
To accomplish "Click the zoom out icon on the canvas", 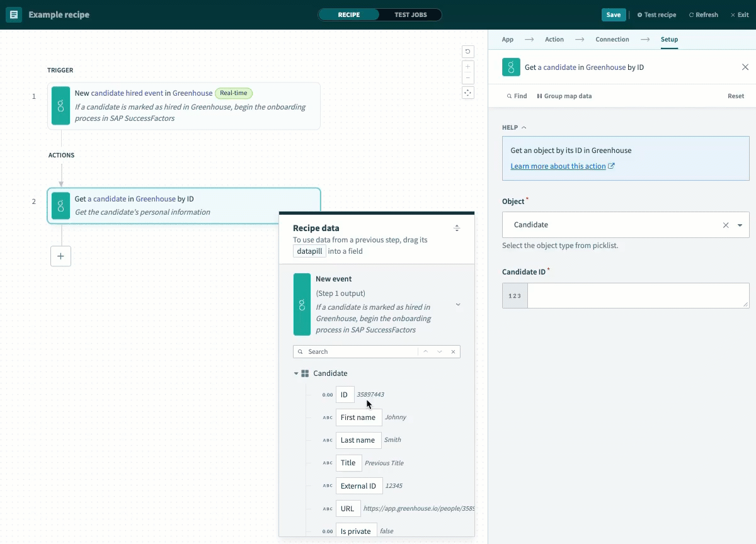I will [467, 77].
